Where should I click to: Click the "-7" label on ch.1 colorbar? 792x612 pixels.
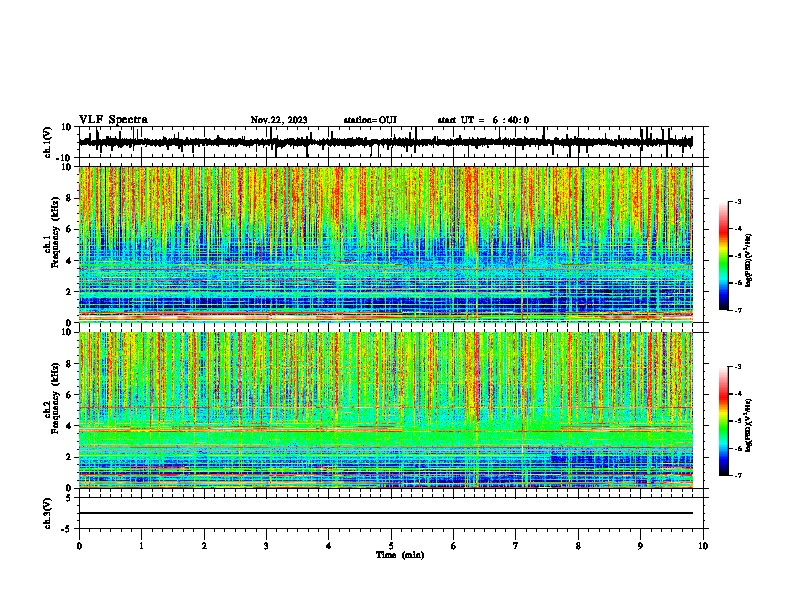737,311
